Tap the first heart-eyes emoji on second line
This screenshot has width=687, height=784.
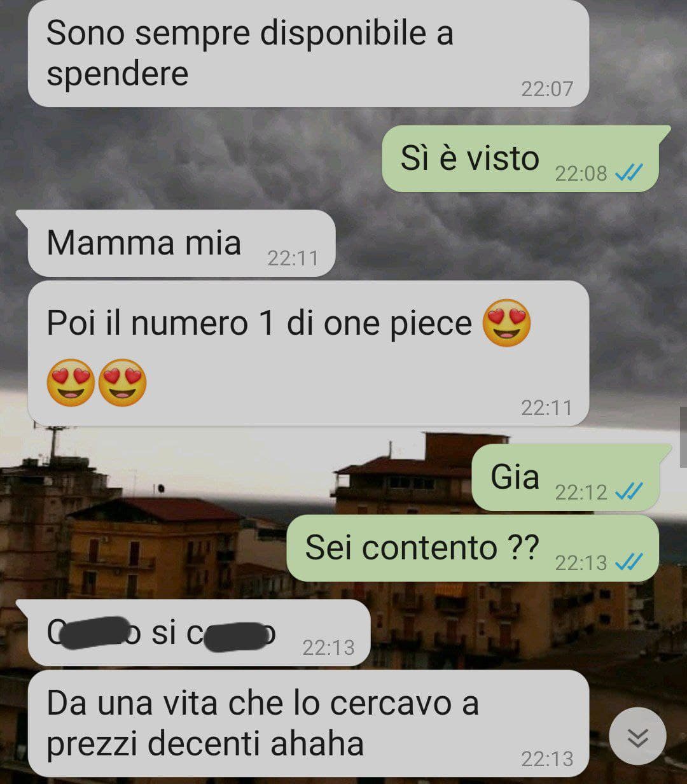[71, 382]
